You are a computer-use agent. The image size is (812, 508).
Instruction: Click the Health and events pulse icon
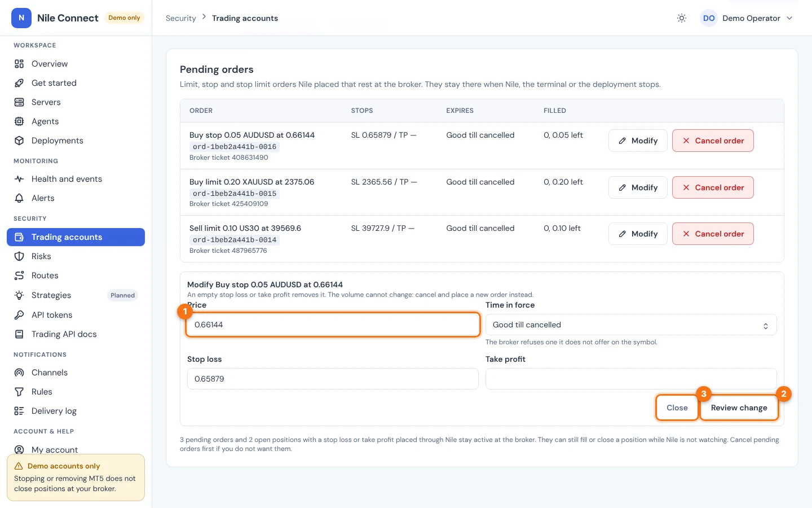coord(19,179)
